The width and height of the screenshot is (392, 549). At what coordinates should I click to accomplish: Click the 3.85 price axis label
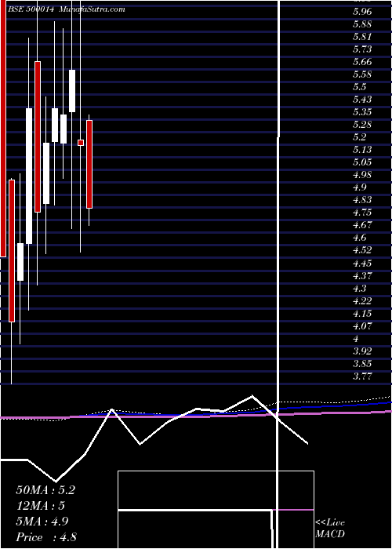(362, 363)
